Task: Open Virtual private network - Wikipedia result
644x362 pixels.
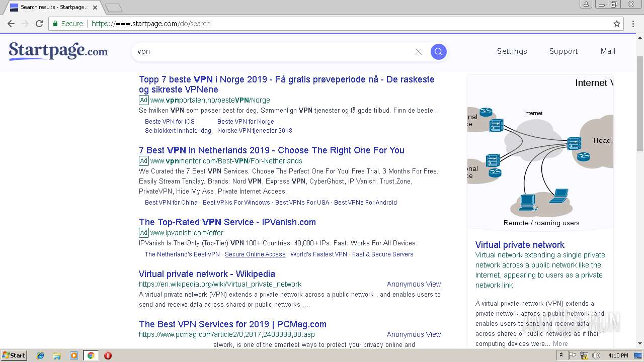Action: [207, 274]
